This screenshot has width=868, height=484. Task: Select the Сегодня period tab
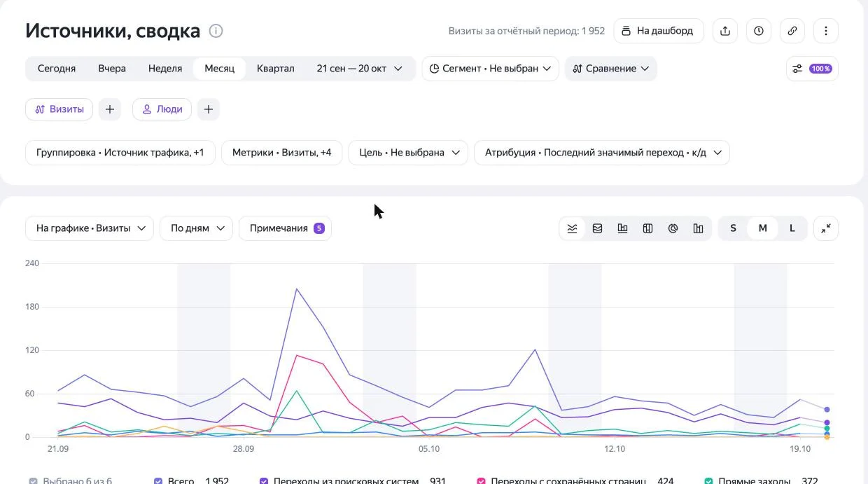tap(57, 69)
